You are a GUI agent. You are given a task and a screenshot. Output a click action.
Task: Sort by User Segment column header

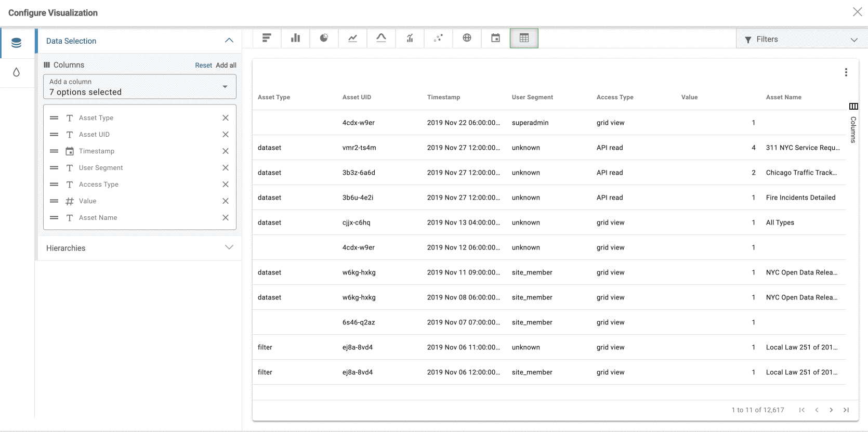[x=532, y=97]
